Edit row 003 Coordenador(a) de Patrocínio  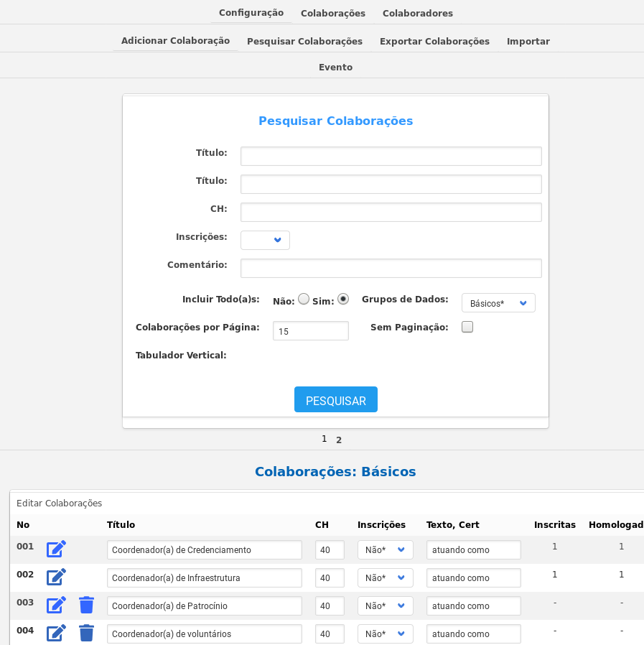(56, 605)
